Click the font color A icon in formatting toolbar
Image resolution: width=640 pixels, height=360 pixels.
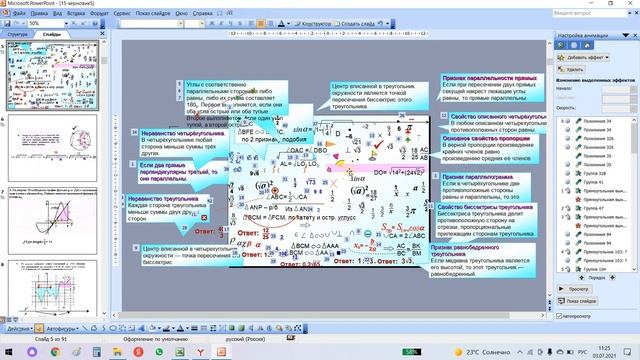[281, 24]
